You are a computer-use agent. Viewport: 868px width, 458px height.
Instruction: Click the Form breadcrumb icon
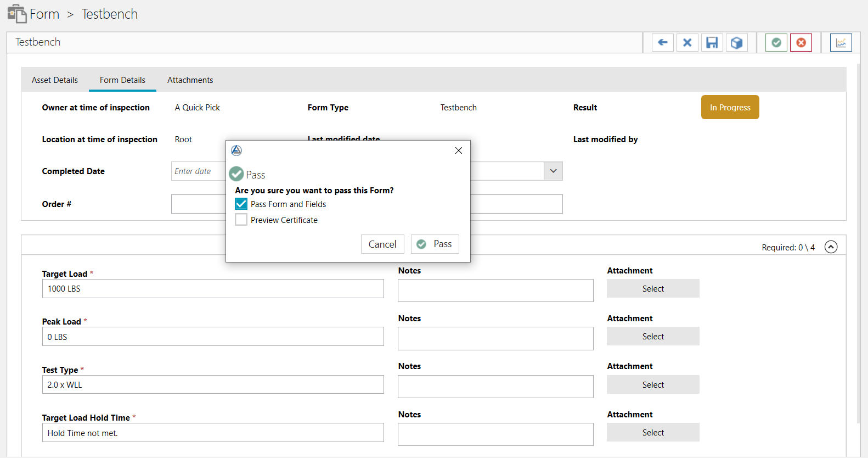click(17, 14)
